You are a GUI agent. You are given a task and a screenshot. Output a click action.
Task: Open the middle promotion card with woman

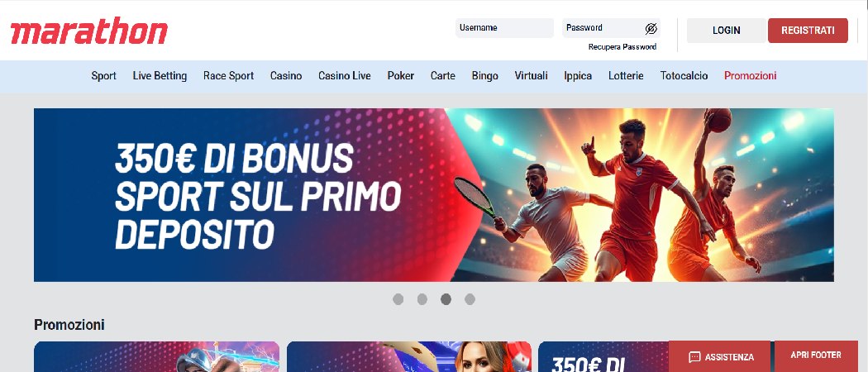[x=409, y=356]
